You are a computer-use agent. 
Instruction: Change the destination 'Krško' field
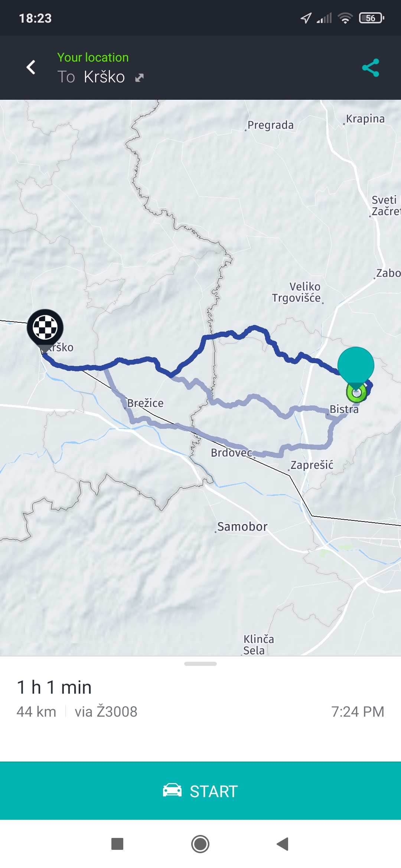[x=104, y=77]
